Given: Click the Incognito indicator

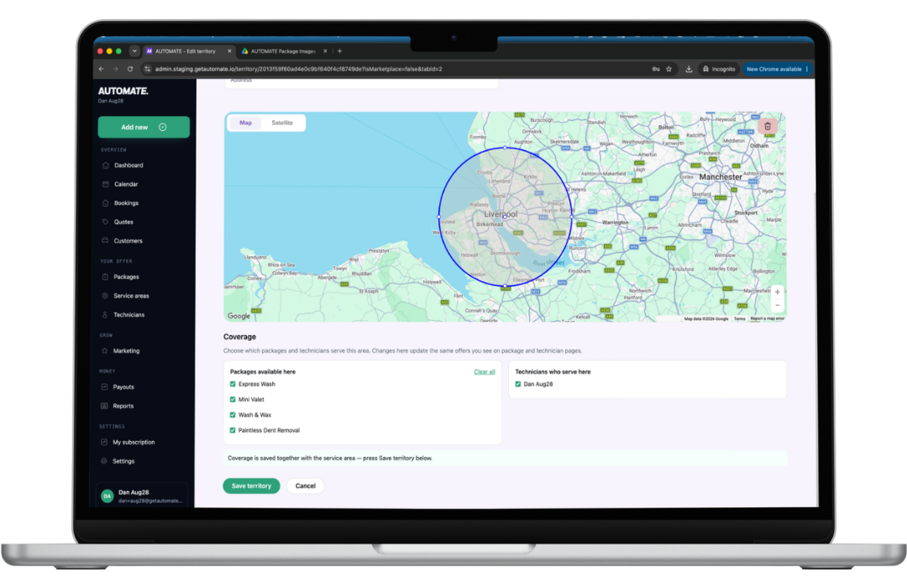Looking at the screenshot, I should [719, 69].
